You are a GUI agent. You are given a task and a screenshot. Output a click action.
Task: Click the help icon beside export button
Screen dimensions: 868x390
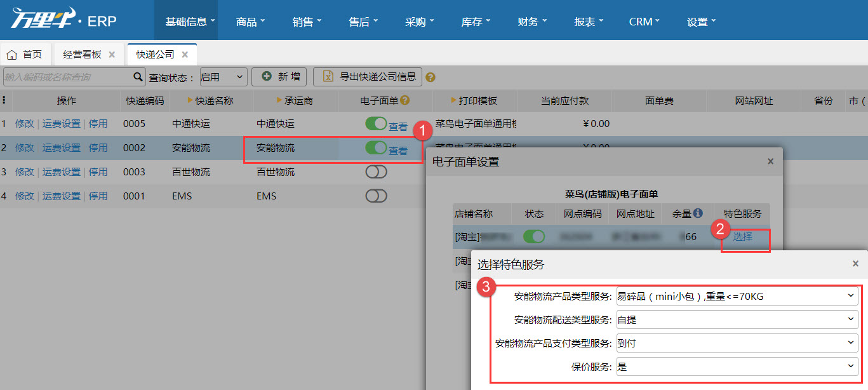coord(431,77)
